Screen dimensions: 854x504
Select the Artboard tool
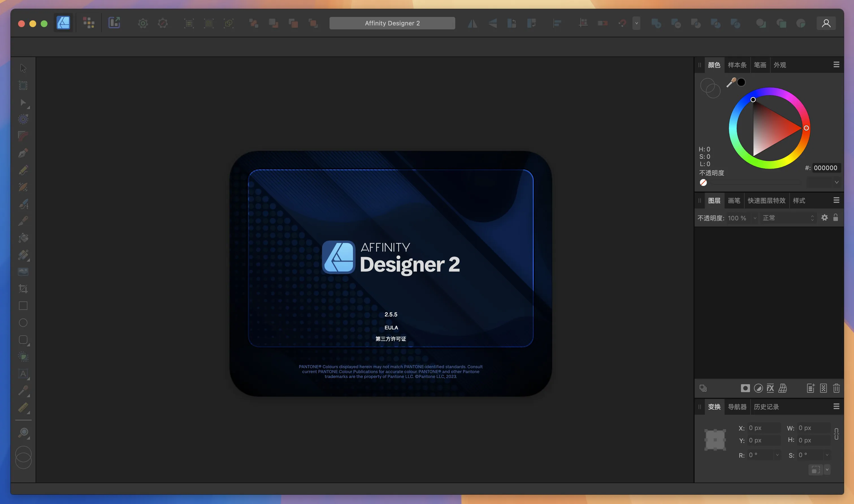coord(23,85)
